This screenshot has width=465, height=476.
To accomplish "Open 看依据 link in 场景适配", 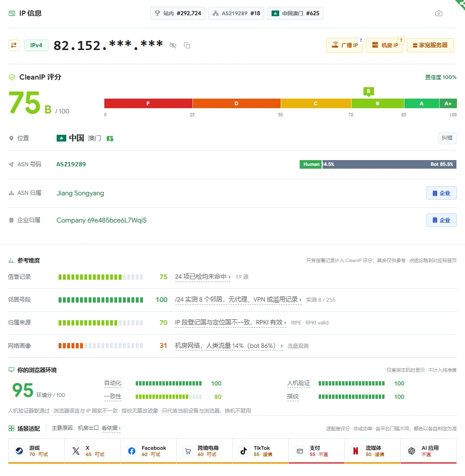I will point(111,428).
